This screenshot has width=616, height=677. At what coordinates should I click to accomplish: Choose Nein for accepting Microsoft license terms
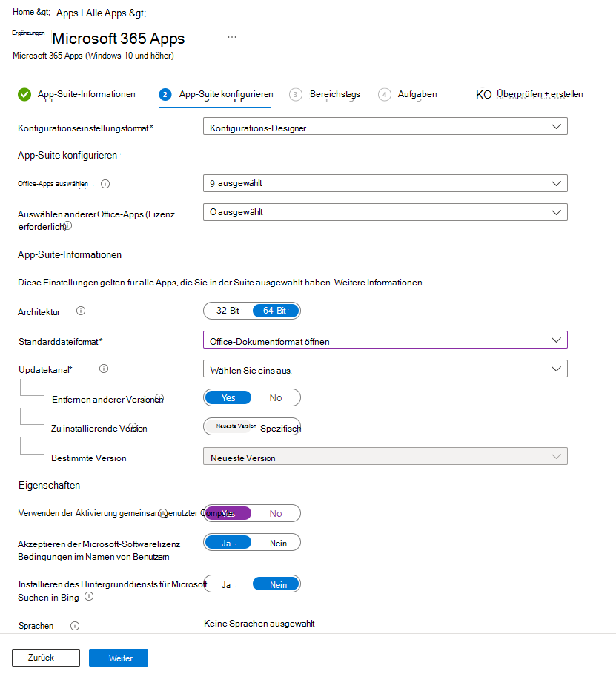click(278, 544)
